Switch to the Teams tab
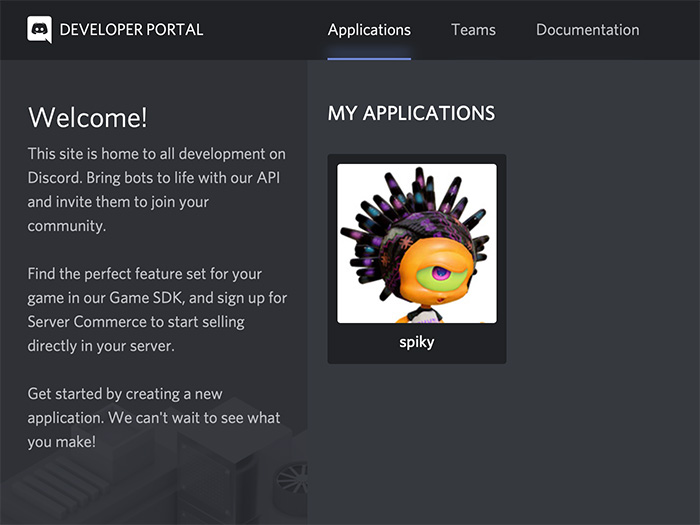 coord(473,30)
